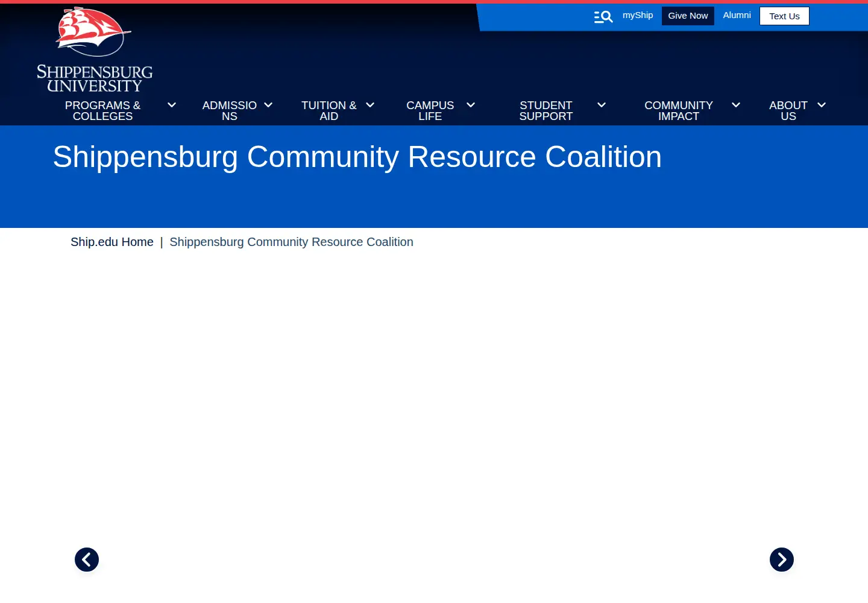This screenshot has width=868, height=603.
Task: Click the Text Us button
Action: (784, 16)
